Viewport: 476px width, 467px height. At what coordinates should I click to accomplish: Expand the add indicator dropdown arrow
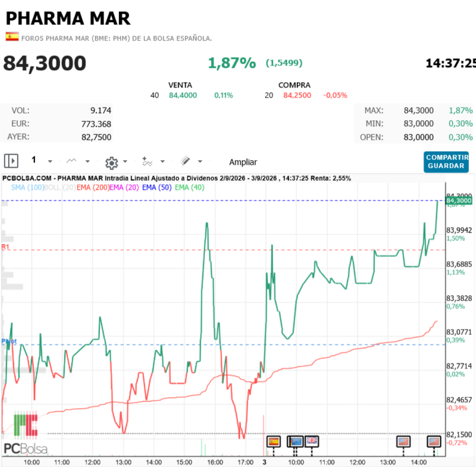162,161
